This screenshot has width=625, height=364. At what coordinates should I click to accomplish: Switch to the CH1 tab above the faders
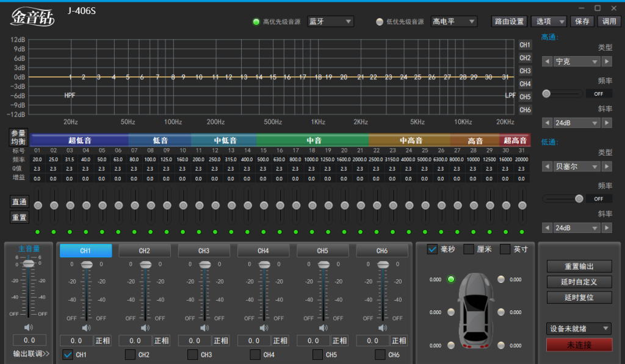click(x=85, y=251)
